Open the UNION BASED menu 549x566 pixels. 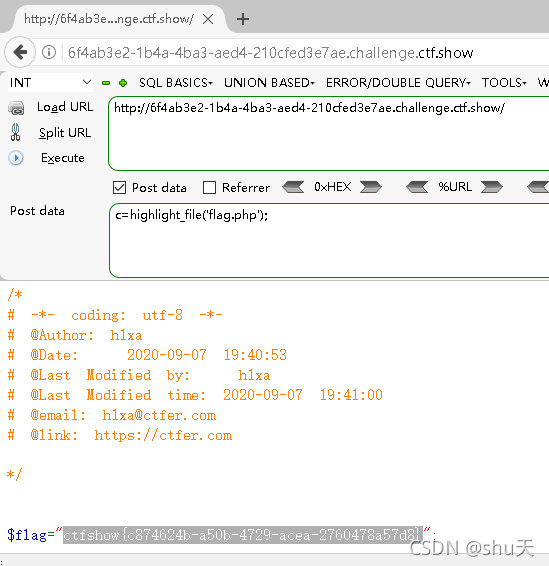click(269, 83)
